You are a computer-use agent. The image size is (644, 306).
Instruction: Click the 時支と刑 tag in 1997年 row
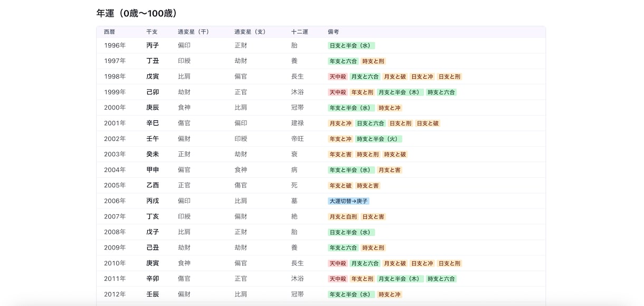coord(373,61)
